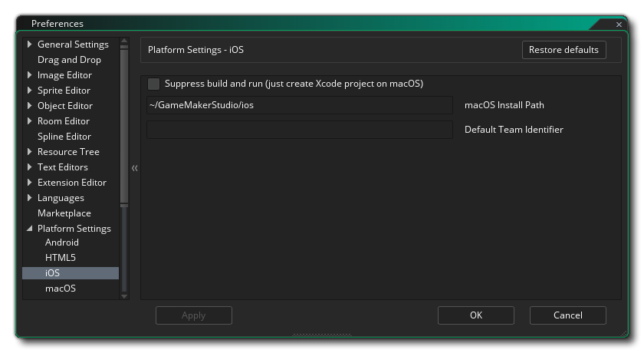The image size is (644, 353).
Task: Click the macOS Install Path field
Action: tap(300, 105)
